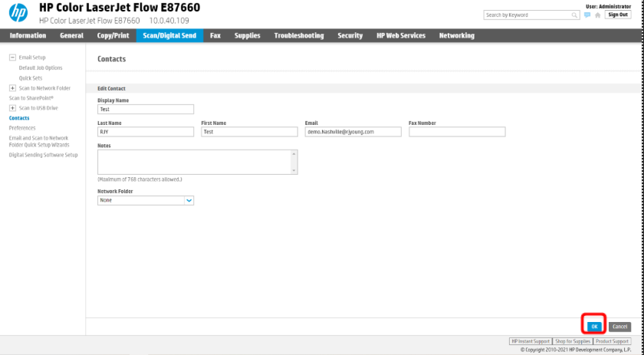
Task: Click the HP logo icon
Action: click(18, 13)
